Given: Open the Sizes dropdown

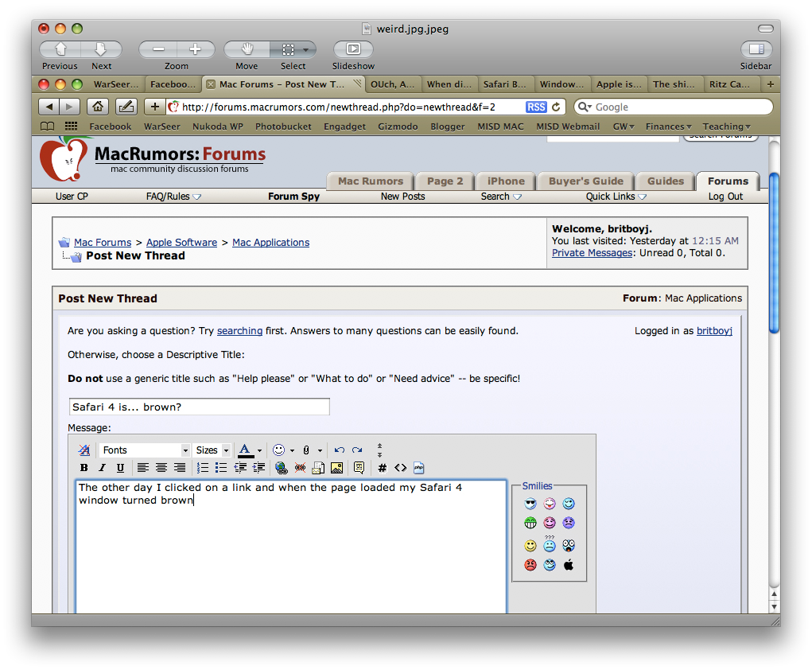Looking at the screenshot, I should pyautogui.click(x=212, y=450).
